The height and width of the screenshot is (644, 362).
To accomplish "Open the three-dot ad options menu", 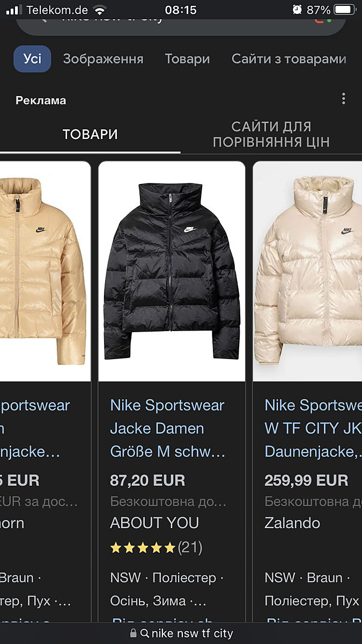I will coord(343,99).
